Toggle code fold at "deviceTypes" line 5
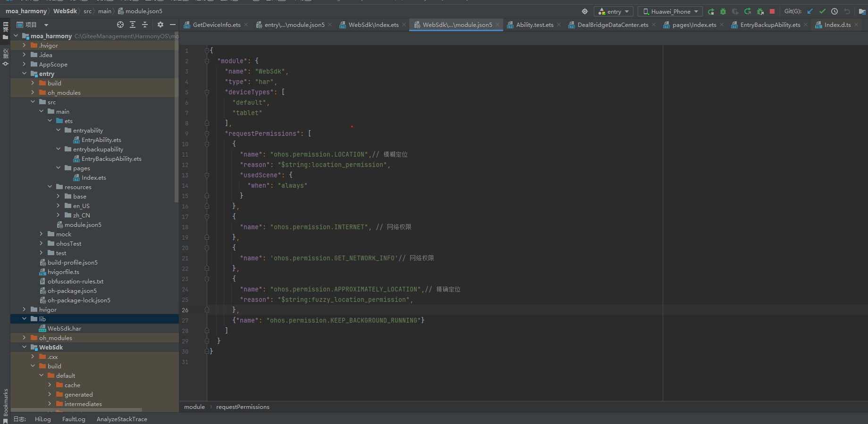 [207, 92]
